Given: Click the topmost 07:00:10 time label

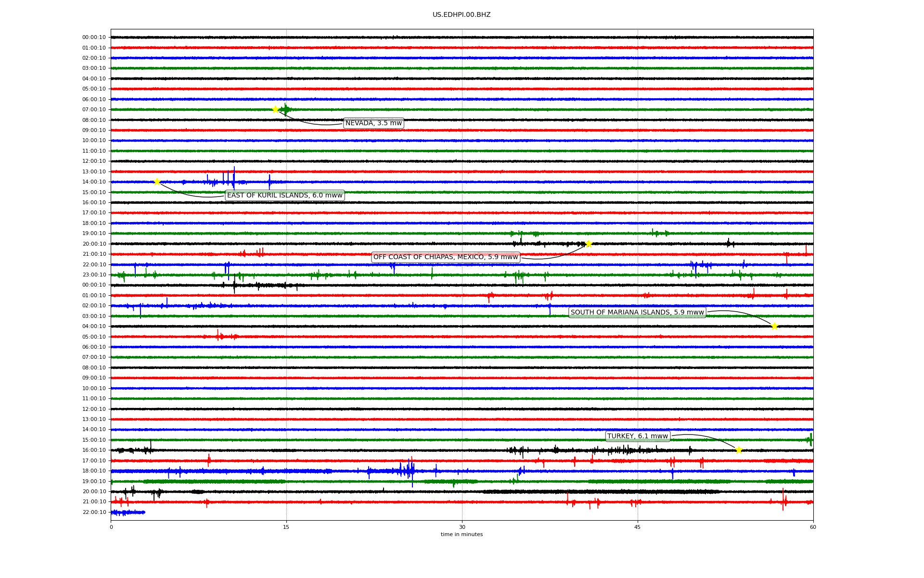Looking at the screenshot, I should pos(94,110).
